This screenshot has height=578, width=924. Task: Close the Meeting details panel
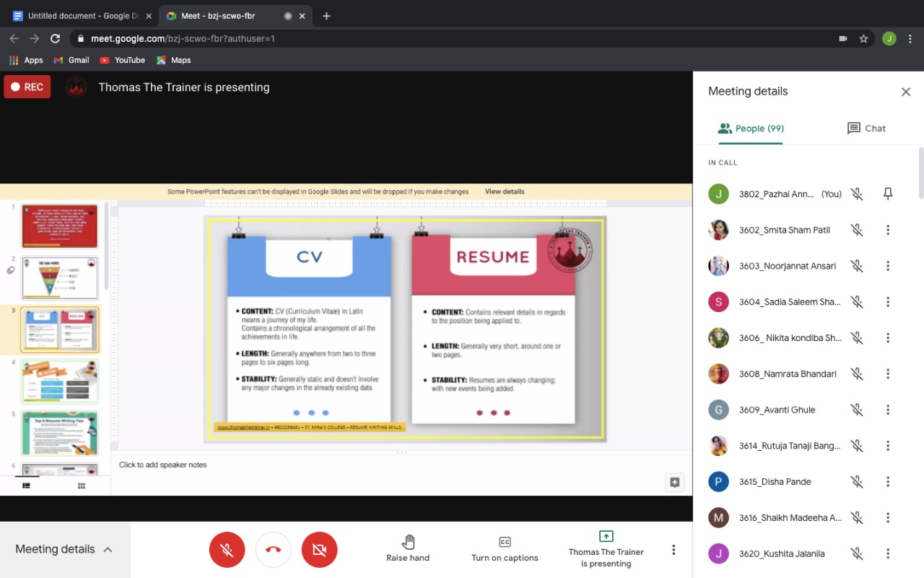click(905, 92)
